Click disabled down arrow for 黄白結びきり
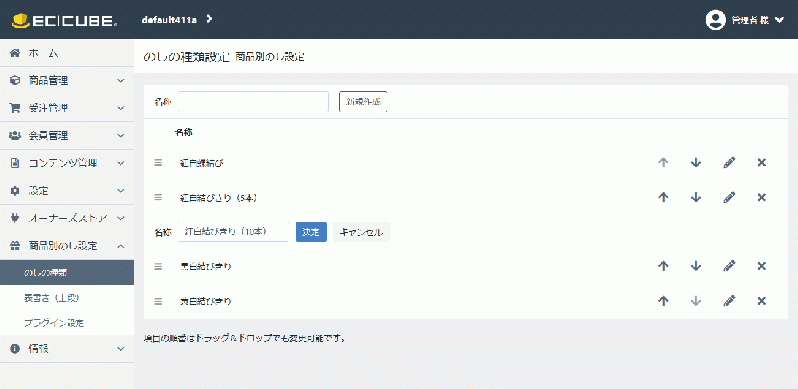Image resolution: width=798 pixels, height=389 pixels. point(696,301)
